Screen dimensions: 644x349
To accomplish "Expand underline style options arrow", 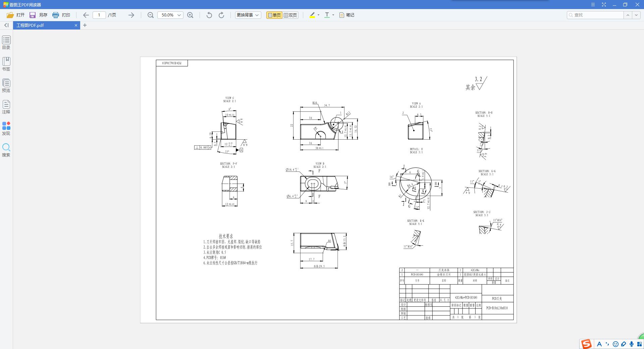I will point(333,15).
